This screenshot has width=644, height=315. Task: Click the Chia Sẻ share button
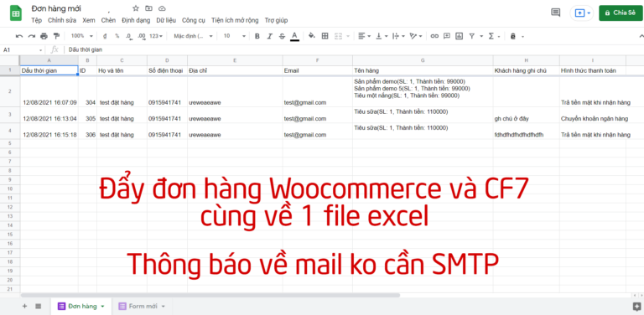click(x=621, y=13)
